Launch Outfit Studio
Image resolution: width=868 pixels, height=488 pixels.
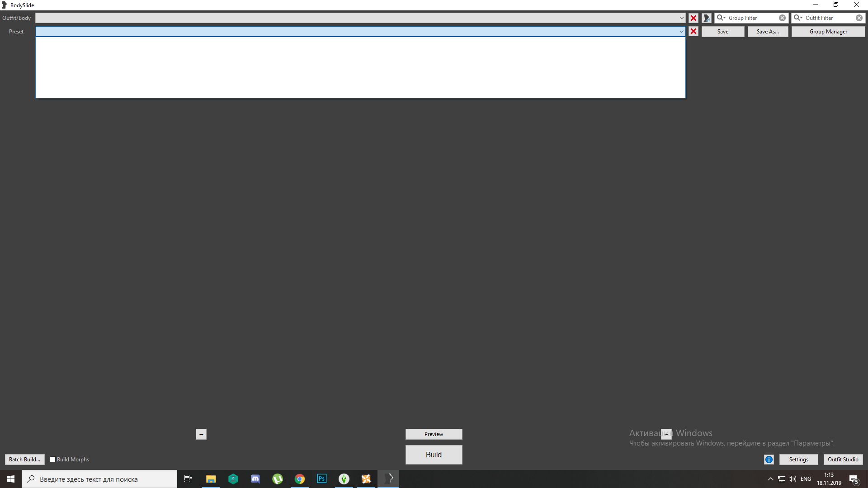[x=843, y=460]
